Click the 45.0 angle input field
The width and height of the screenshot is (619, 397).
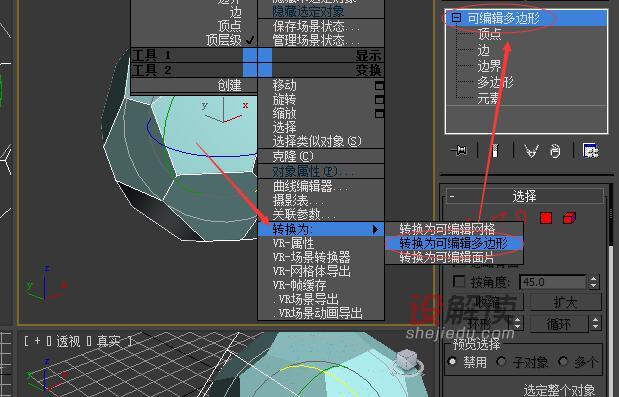click(553, 282)
